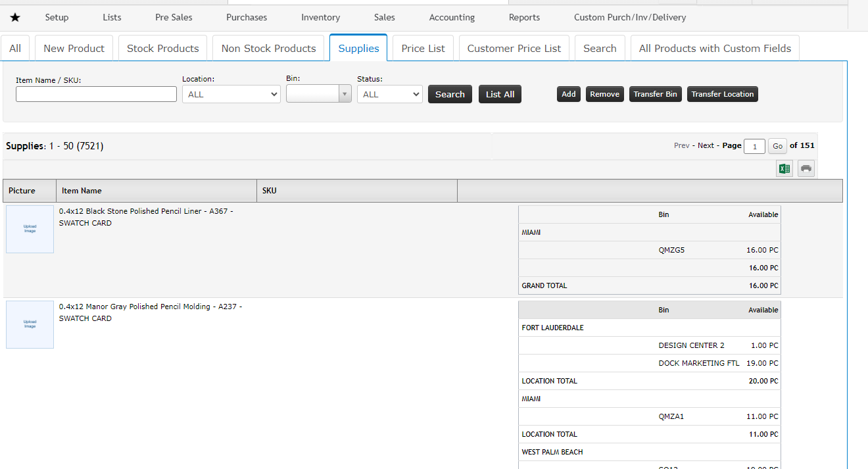
Task: Click the Go page button
Action: coord(777,146)
